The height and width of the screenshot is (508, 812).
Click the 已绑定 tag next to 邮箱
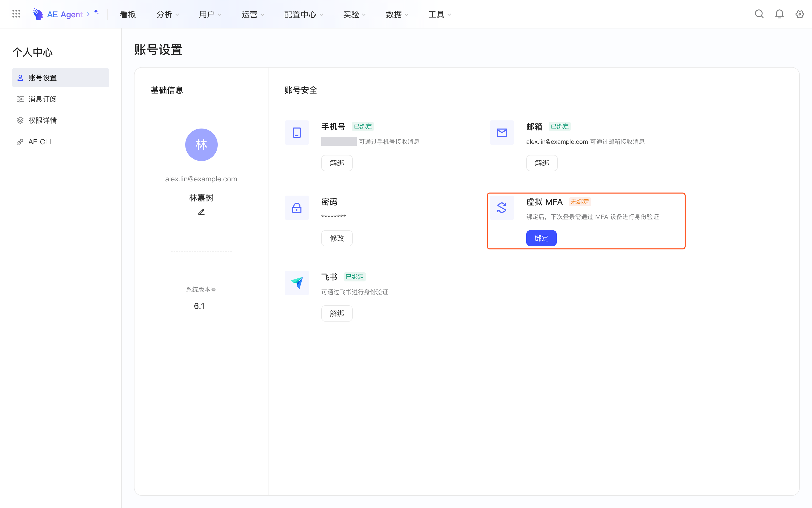point(560,126)
